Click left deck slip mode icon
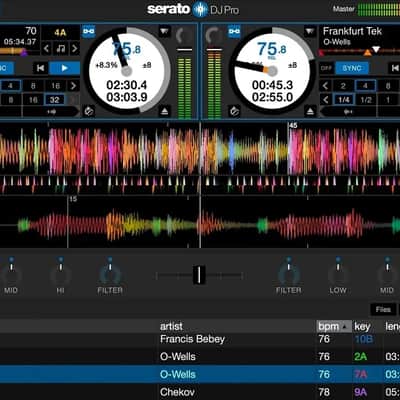Image resolution: width=400 pixels, height=400 pixels. pyautogui.click(x=89, y=111)
